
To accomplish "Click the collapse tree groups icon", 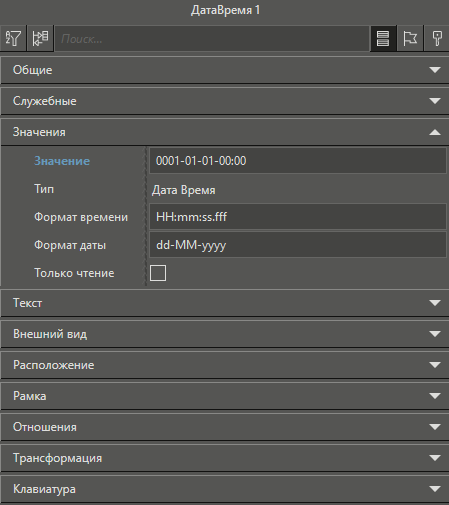I will (x=40, y=38).
